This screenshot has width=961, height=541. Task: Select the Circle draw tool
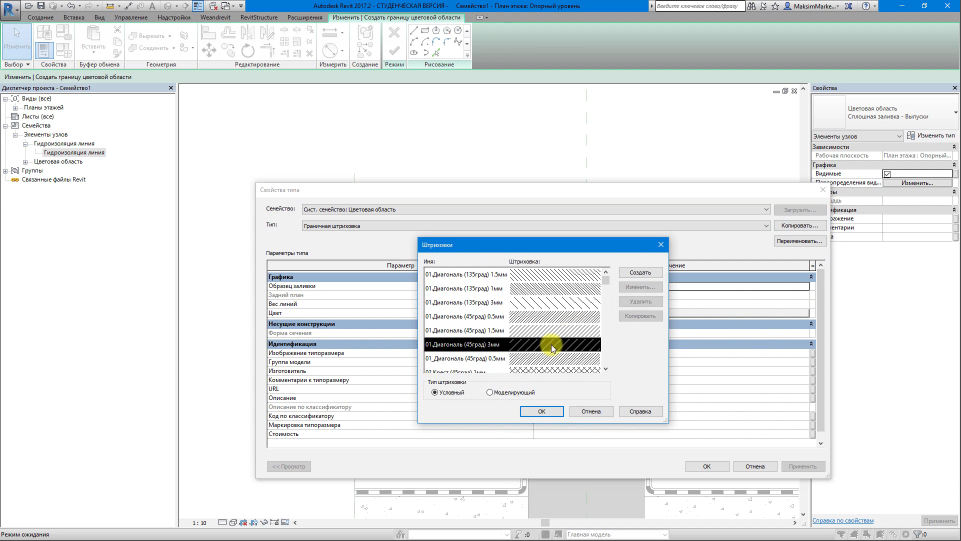tap(457, 30)
